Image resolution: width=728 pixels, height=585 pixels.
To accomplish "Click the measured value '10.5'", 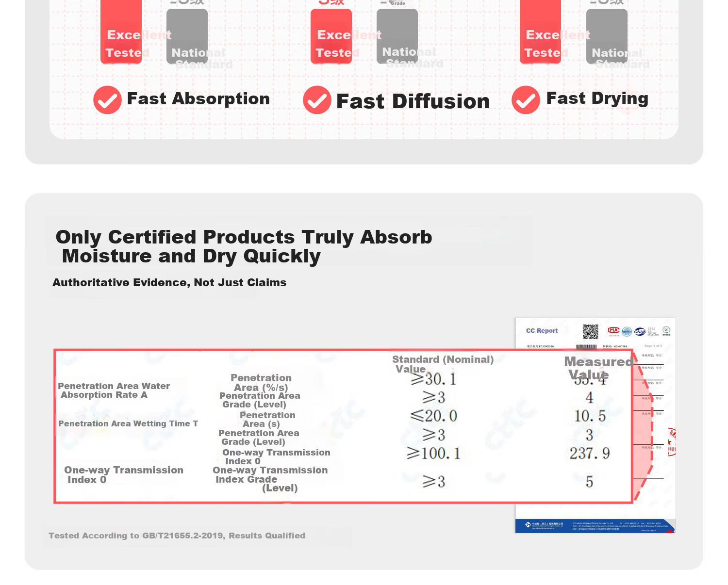I will click(x=590, y=416).
